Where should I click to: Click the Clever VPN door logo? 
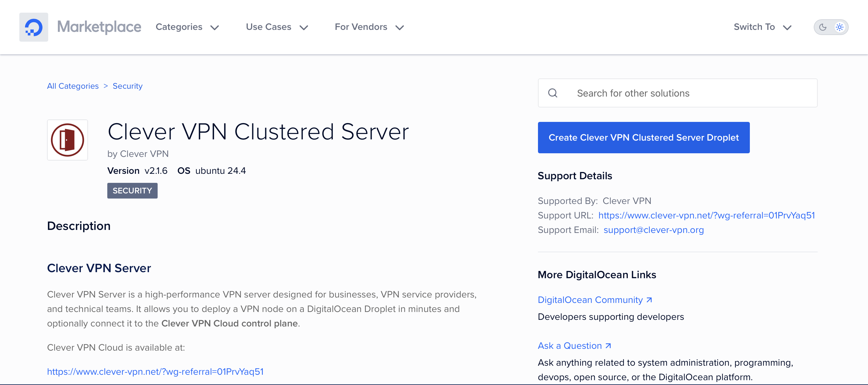(68, 140)
